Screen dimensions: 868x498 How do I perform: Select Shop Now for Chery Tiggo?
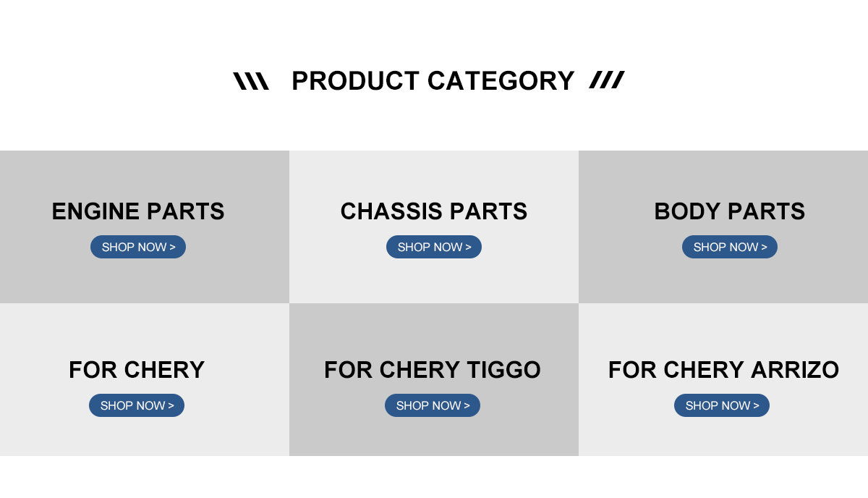(x=432, y=405)
